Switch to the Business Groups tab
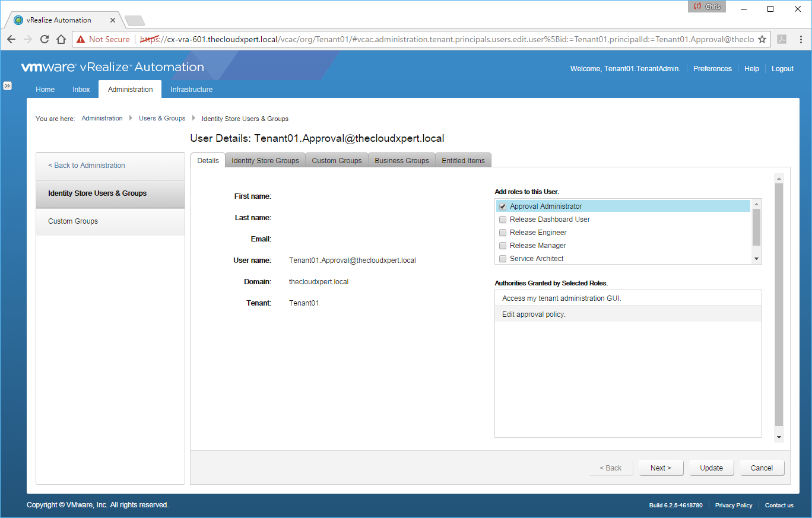The image size is (812, 518). [401, 161]
